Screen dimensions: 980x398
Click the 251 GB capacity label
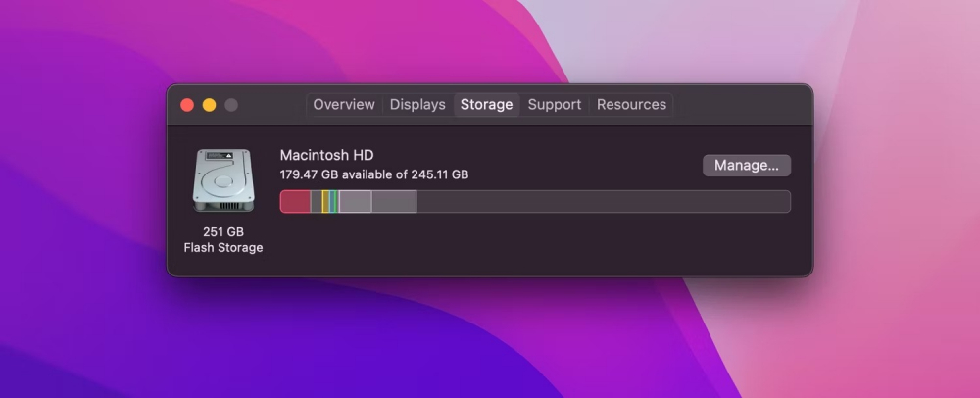click(x=223, y=231)
